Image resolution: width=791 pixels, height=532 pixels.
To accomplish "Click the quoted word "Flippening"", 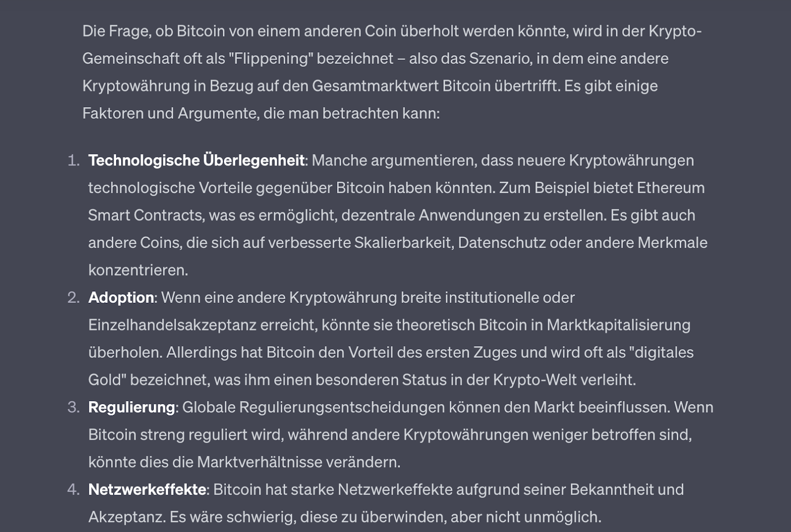I will (x=271, y=59).
